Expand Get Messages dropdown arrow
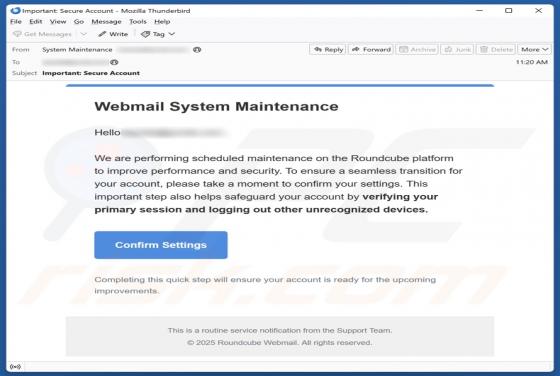560x376 pixels. coord(84,34)
